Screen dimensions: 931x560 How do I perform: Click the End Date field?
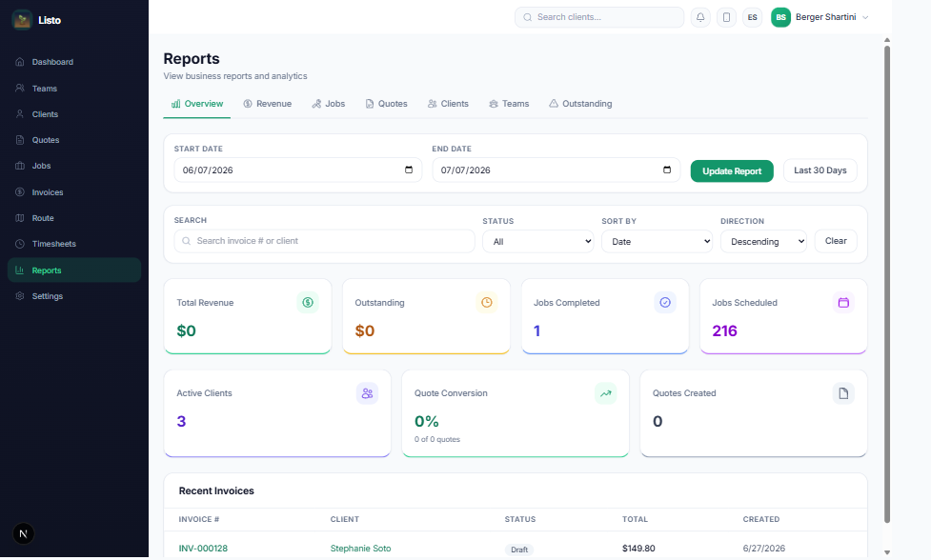pyautogui.click(x=556, y=170)
